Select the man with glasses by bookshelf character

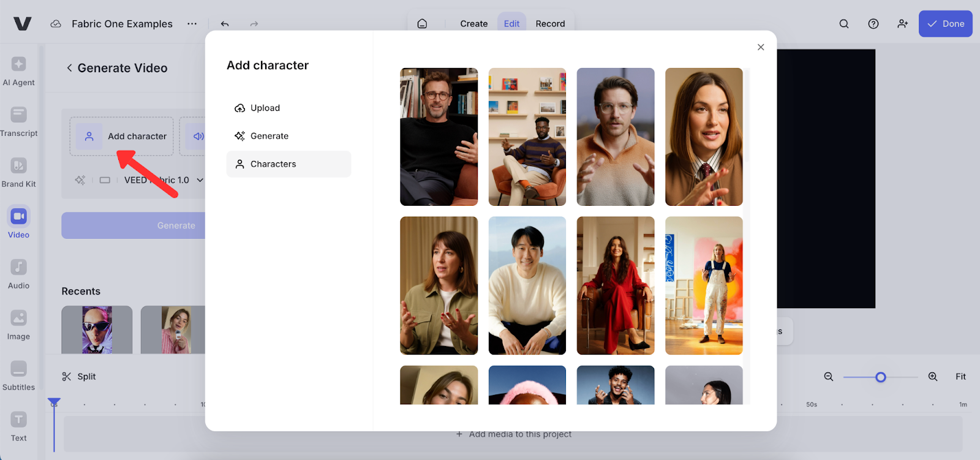(x=439, y=137)
